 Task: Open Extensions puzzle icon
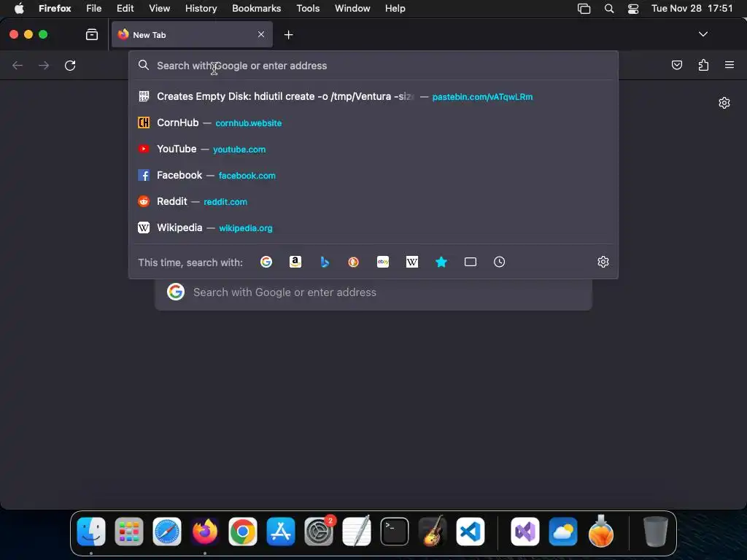(703, 65)
